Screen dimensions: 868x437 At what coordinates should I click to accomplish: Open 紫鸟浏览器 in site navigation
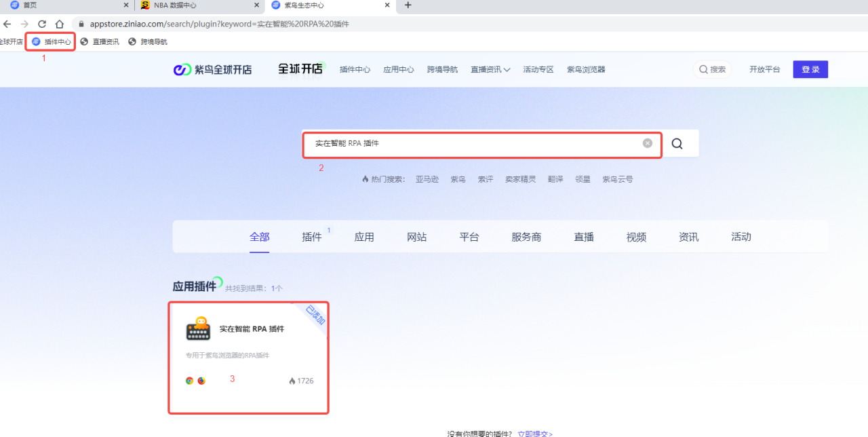coord(586,69)
